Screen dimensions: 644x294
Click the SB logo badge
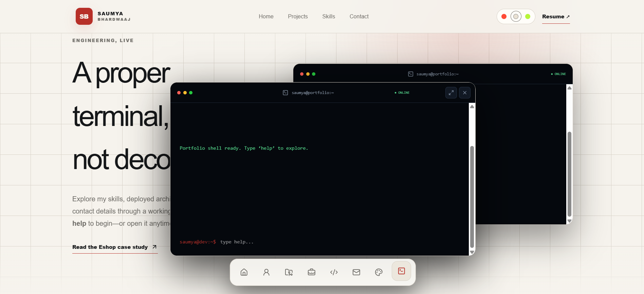click(84, 16)
